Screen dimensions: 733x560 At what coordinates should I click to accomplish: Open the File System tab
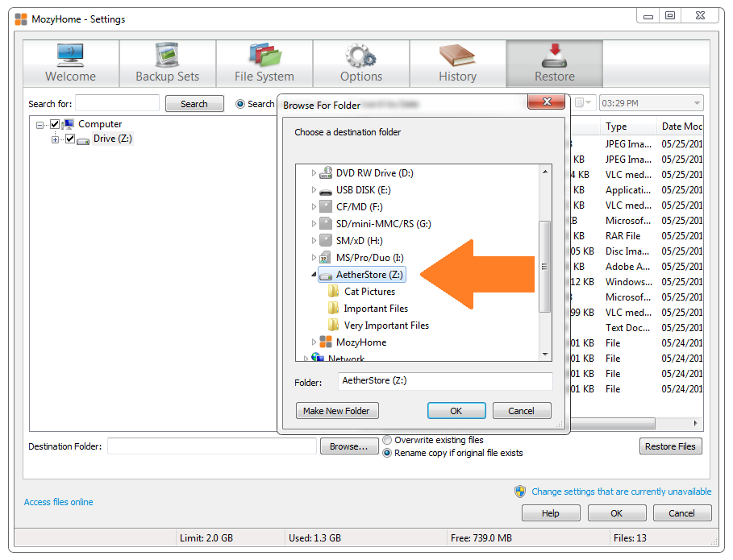coord(264,64)
